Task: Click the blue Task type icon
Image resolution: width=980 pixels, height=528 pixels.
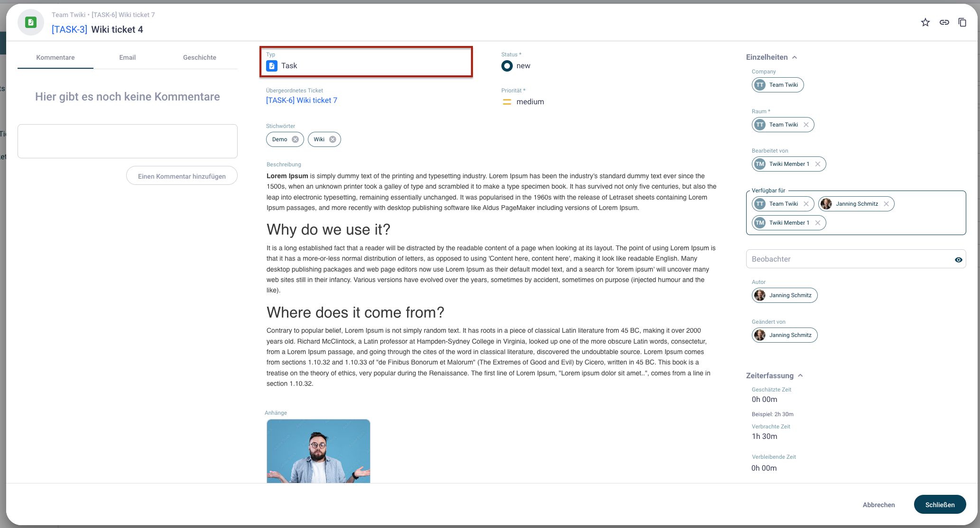Action: tap(272, 66)
